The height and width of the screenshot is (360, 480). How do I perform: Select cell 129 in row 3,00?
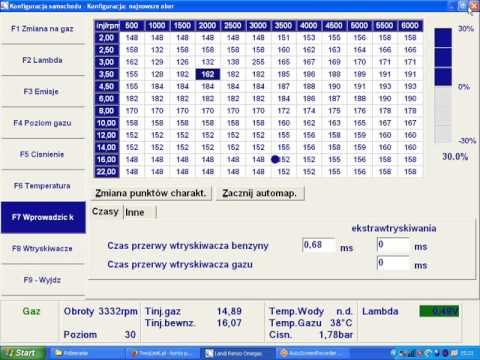(157, 62)
